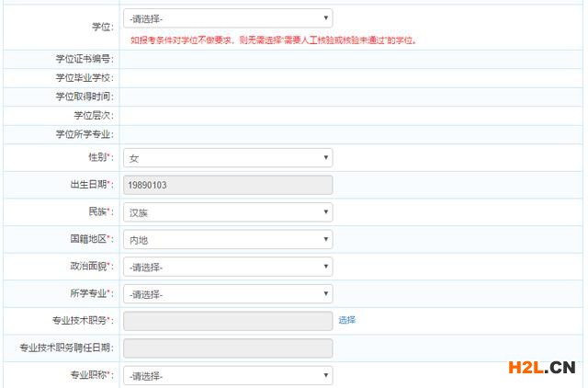Screen dimensions: 588x388
Task: Click the 民族 label text
Action: (x=92, y=212)
